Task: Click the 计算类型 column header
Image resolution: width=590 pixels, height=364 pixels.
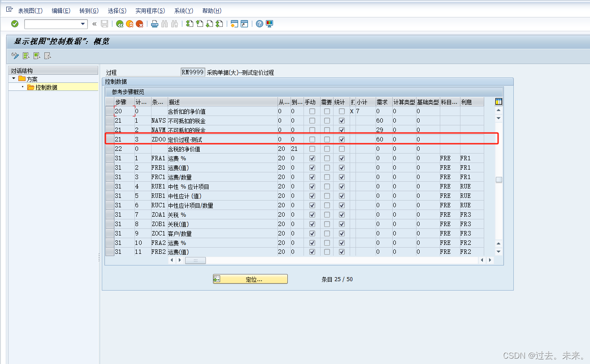Action: click(x=404, y=102)
